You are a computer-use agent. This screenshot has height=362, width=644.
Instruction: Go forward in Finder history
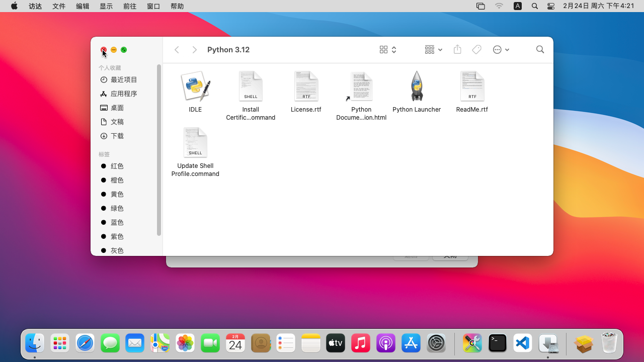pyautogui.click(x=195, y=50)
